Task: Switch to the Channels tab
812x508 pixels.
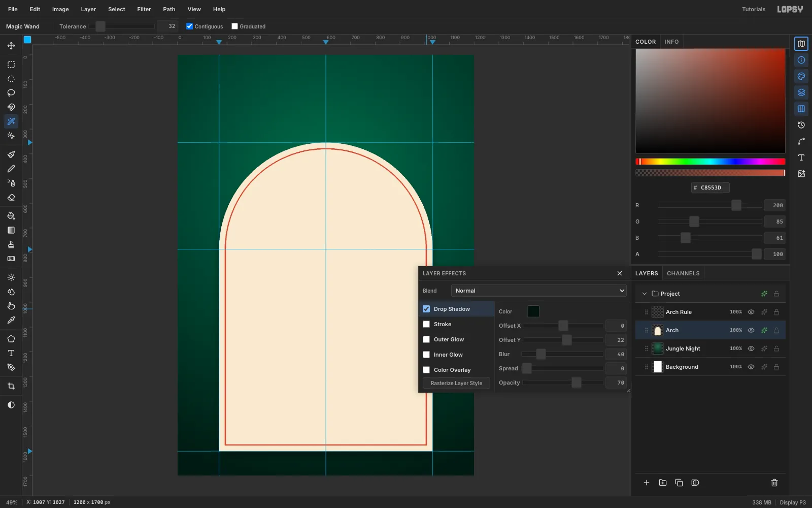Action: click(683, 273)
